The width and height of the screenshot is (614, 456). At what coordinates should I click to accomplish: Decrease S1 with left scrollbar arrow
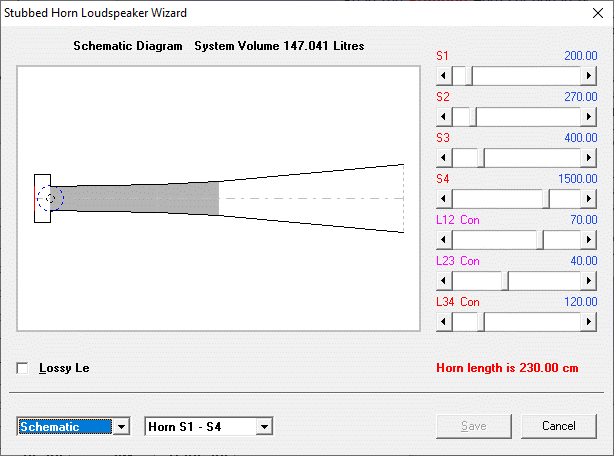pyautogui.click(x=444, y=76)
